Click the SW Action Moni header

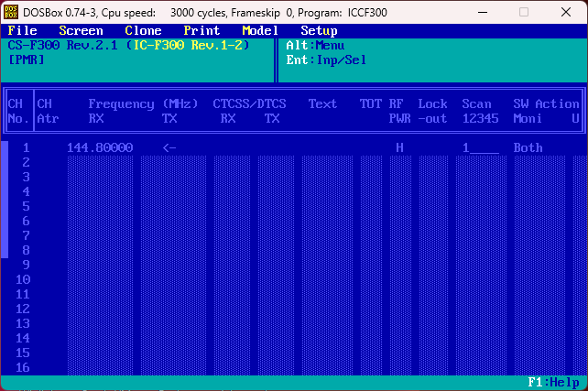[546, 111]
